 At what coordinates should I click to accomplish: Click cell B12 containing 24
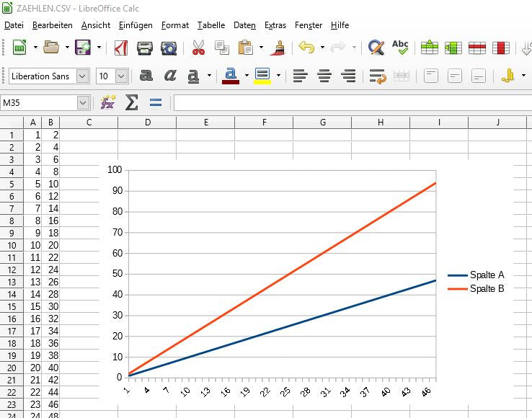pos(50,270)
